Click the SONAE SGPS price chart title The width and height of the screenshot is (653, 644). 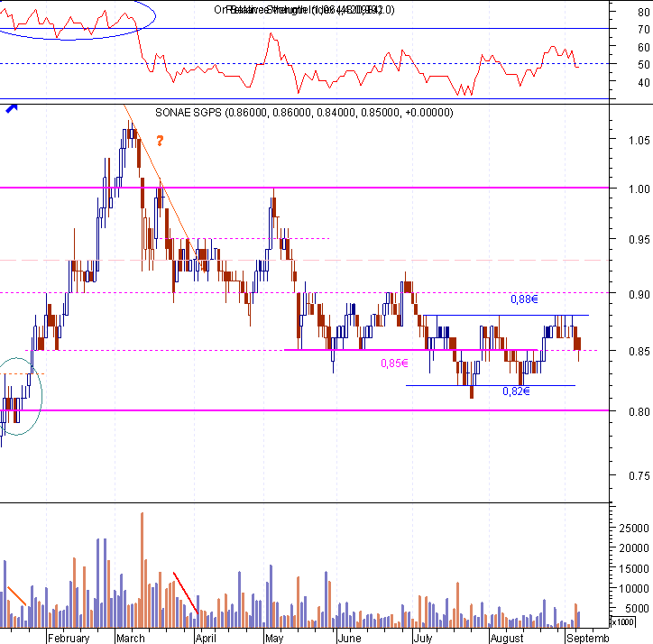tap(304, 113)
